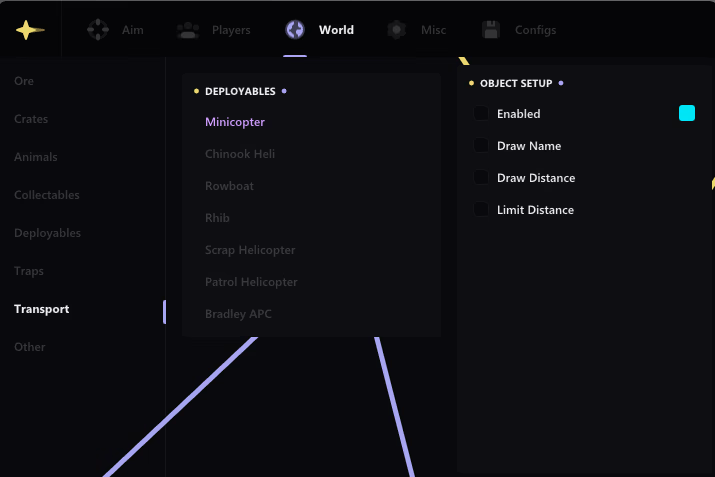The image size is (715, 477).
Task: Check the Draw Distance option
Action: pos(481,177)
